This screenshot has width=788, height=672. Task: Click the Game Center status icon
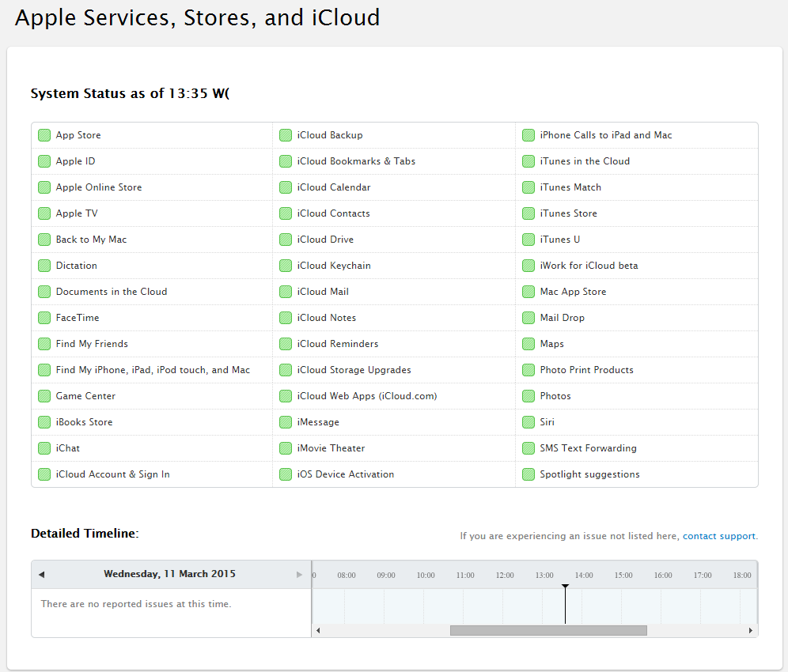point(44,396)
